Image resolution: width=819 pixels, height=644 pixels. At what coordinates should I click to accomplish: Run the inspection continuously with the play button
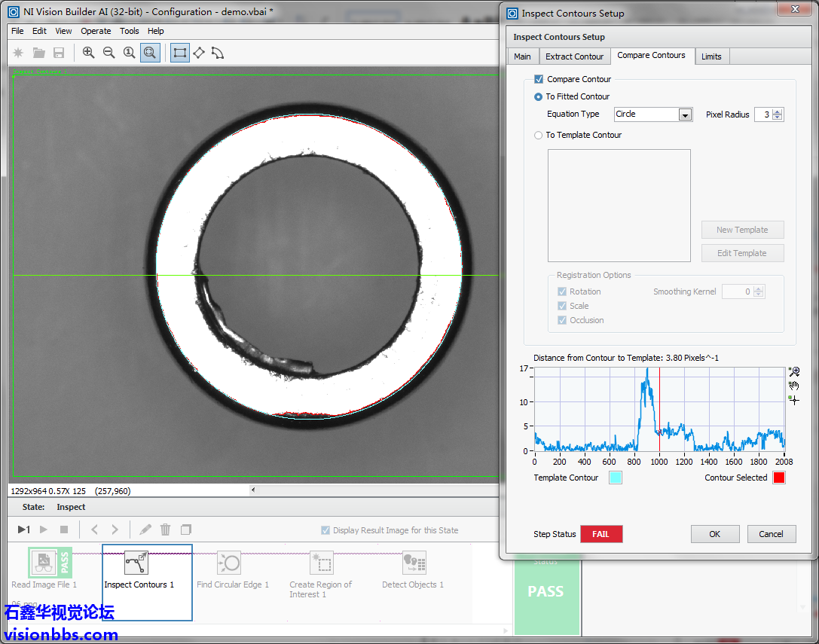point(44,530)
